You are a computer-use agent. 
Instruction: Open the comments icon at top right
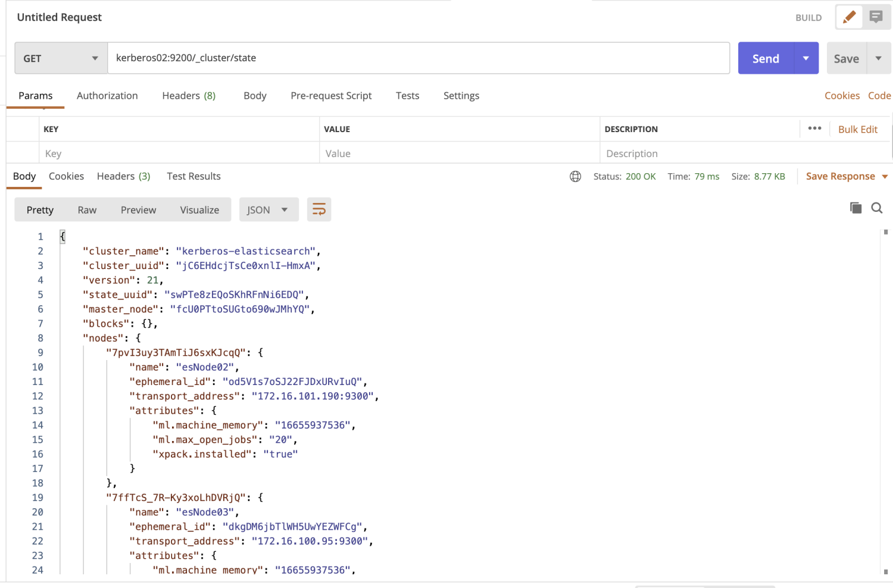point(876,17)
